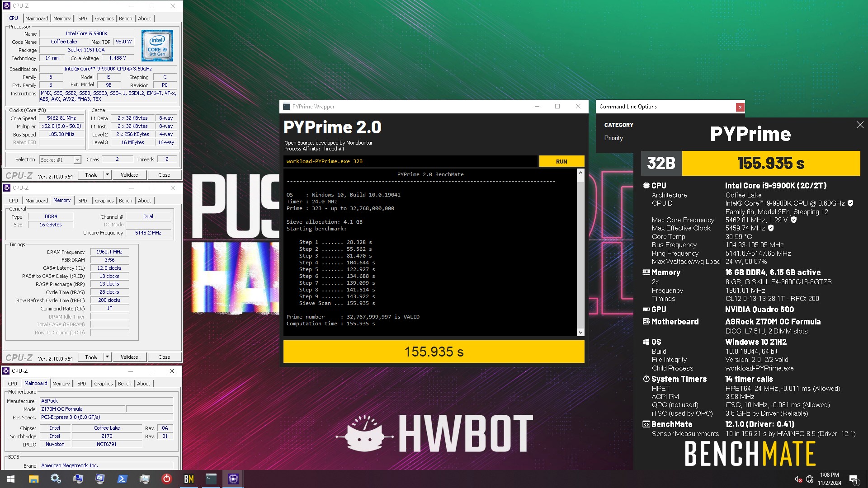Open Graphics tab in Memory CPU-Z window
The image size is (868, 488).
point(104,201)
